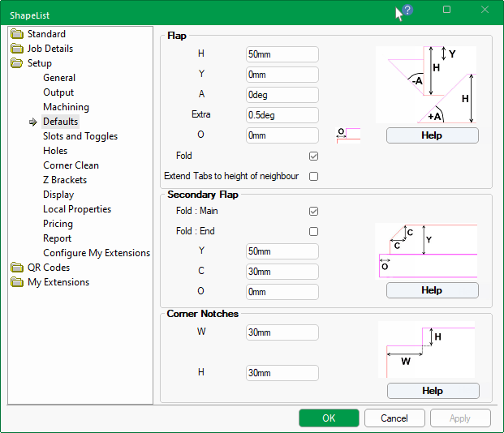Click the help question mark icon in title bar
The height and width of the screenshot is (433, 504).
pos(407,11)
